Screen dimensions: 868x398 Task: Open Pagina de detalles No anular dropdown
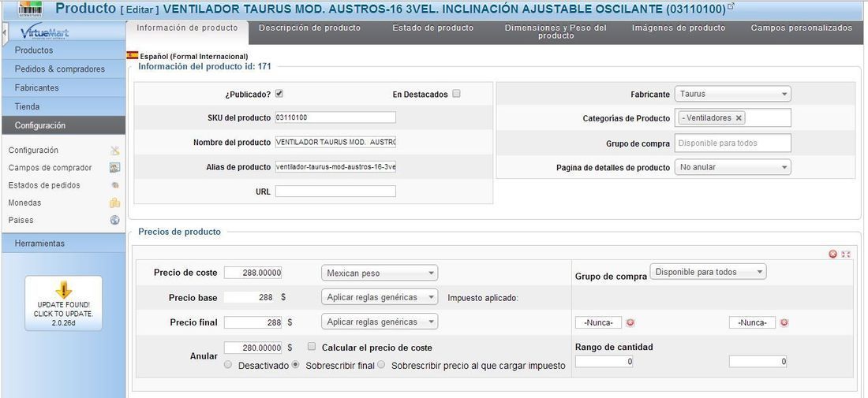[x=732, y=167]
